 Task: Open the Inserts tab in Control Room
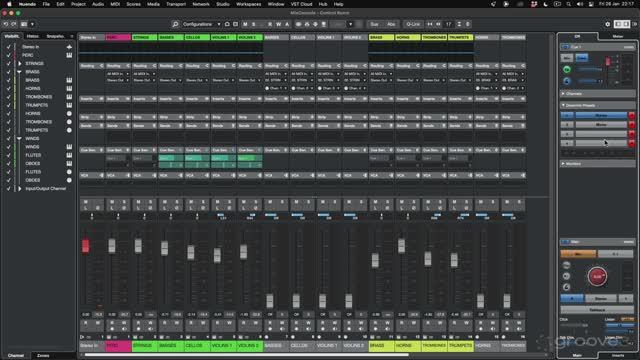tap(618, 356)
